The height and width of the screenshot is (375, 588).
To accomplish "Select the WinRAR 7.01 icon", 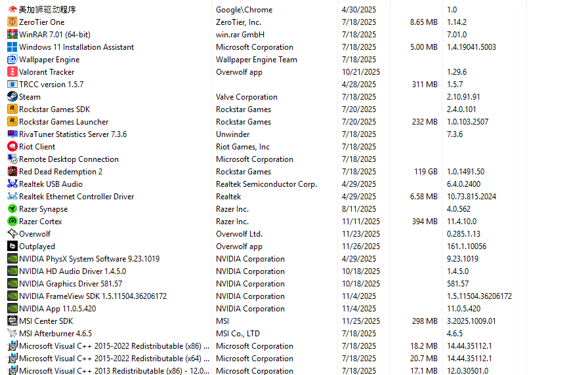I will point(12,35).
